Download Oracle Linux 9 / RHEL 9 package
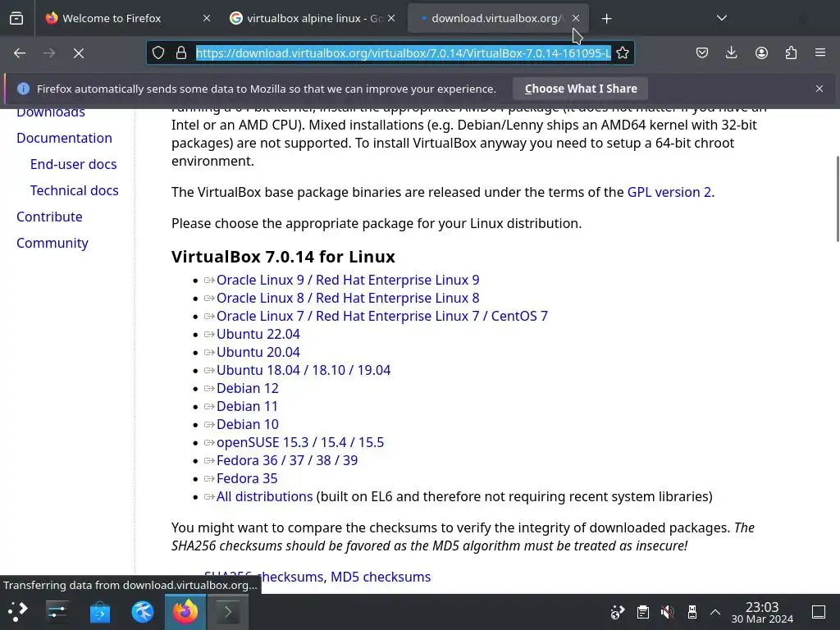This screenshot has width=840, height=630. 348,281
